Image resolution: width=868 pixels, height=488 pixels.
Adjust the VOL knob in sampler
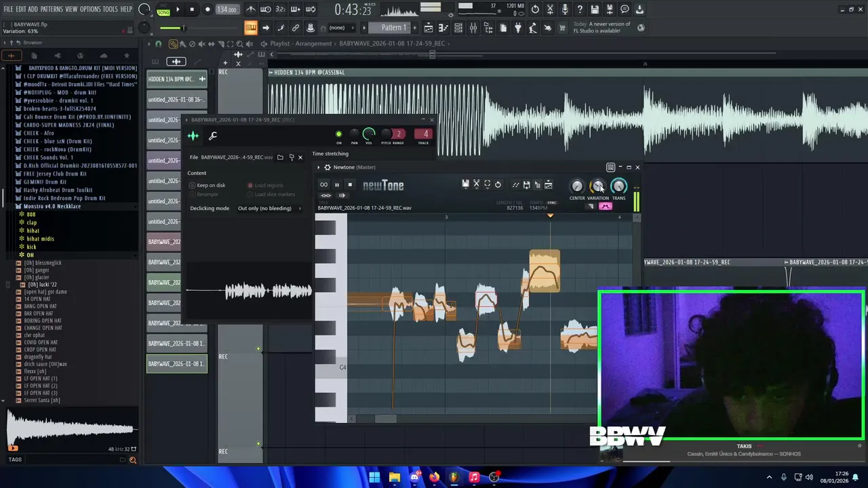[369, 134]
